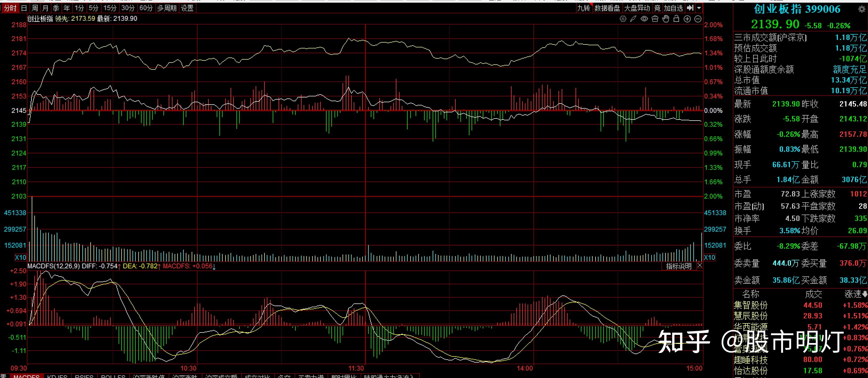Screen dimensions: 868x378
Task: Toggle the eye visibility icon
Action: tap(644, 19)
